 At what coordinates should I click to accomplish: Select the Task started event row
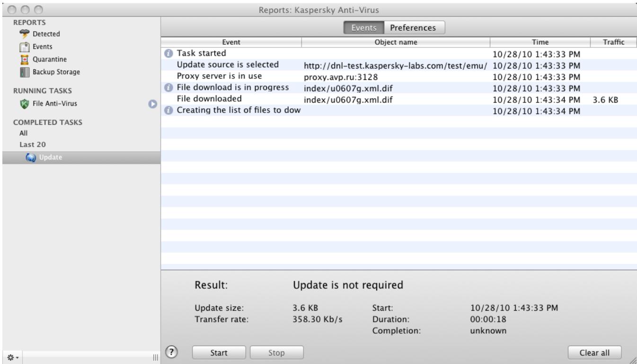click(x=399, y=53)
